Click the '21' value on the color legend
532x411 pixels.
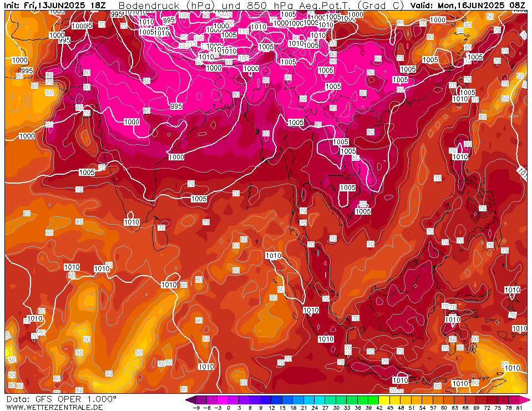tap(304, 408)
